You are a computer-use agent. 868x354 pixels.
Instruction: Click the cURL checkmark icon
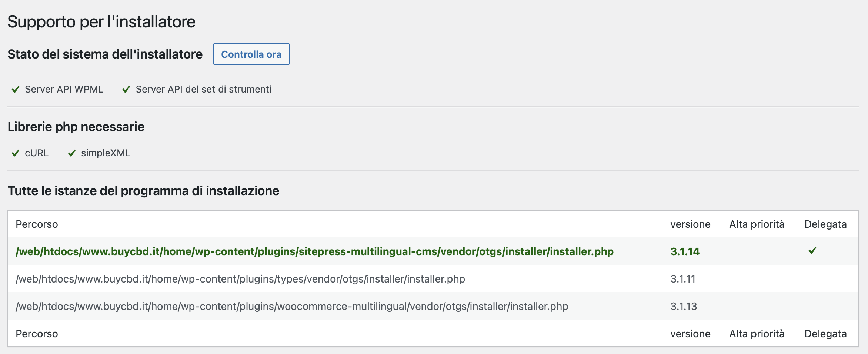click(x=16, y=153)
